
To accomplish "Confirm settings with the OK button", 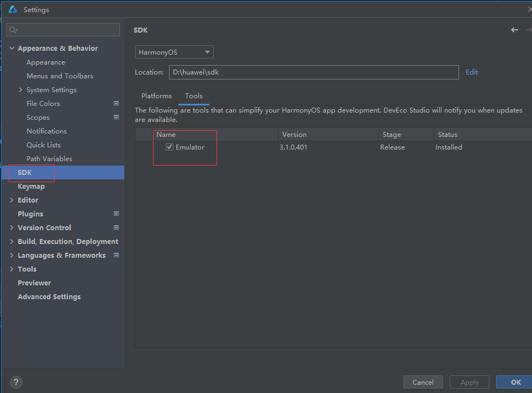I will (x=515, y=382).
